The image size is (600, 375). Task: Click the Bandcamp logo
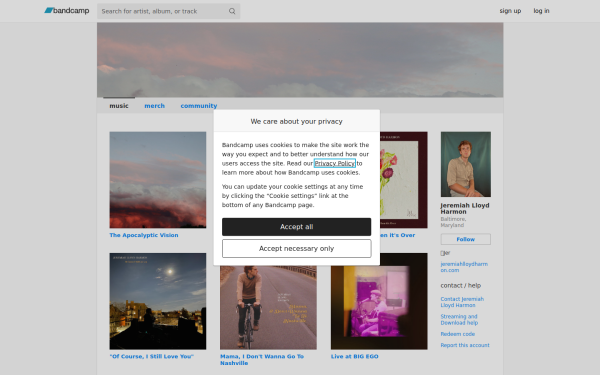pos(67,11)
